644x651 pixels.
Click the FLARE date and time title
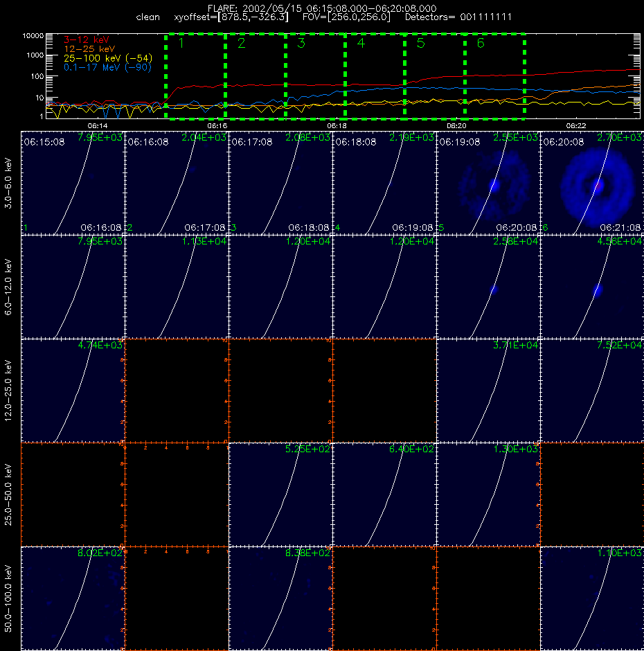[x=322, y=8]
